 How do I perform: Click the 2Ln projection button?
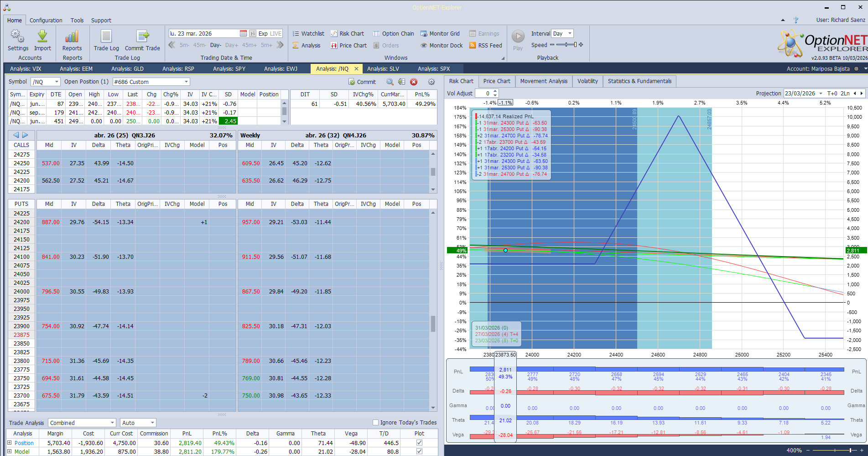click(x=845, y=93)
